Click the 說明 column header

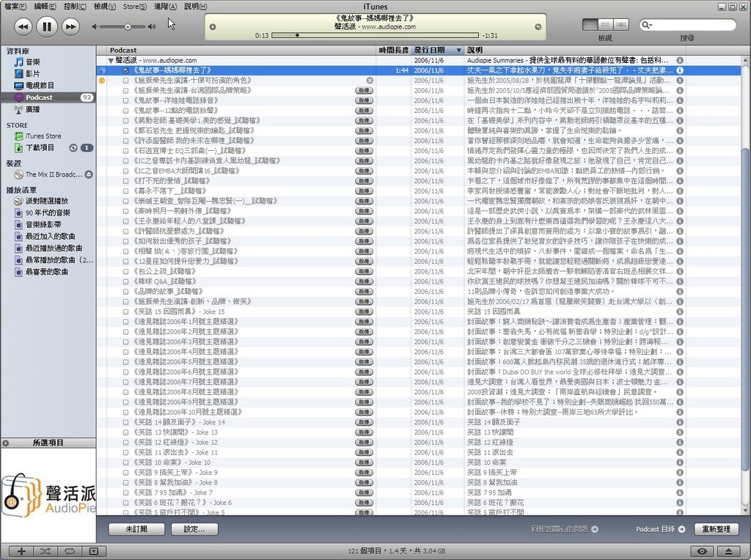[x=575, y=51]
